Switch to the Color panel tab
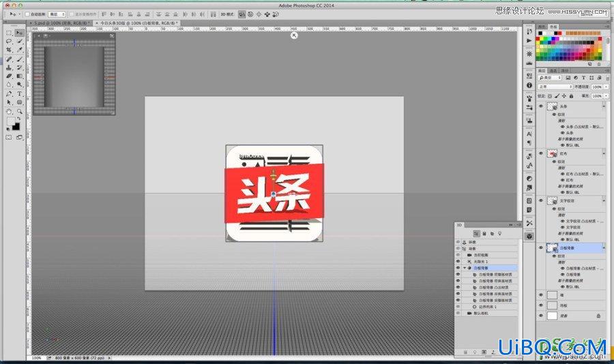This screenshot has width=614, height=364. click(x=542, y=27)
